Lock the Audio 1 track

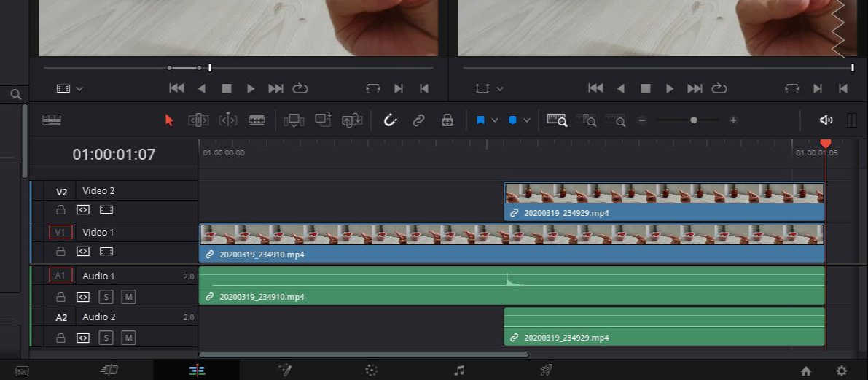click(61, 297)
